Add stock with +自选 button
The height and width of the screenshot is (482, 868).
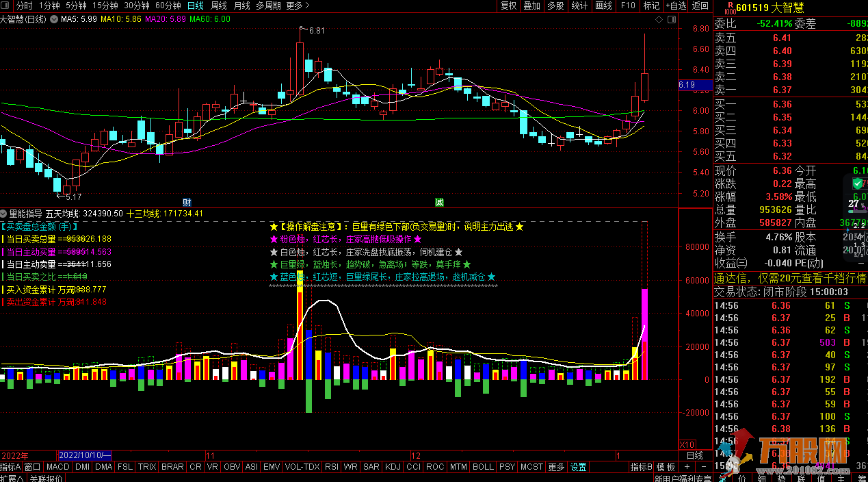tap(675, 5)
